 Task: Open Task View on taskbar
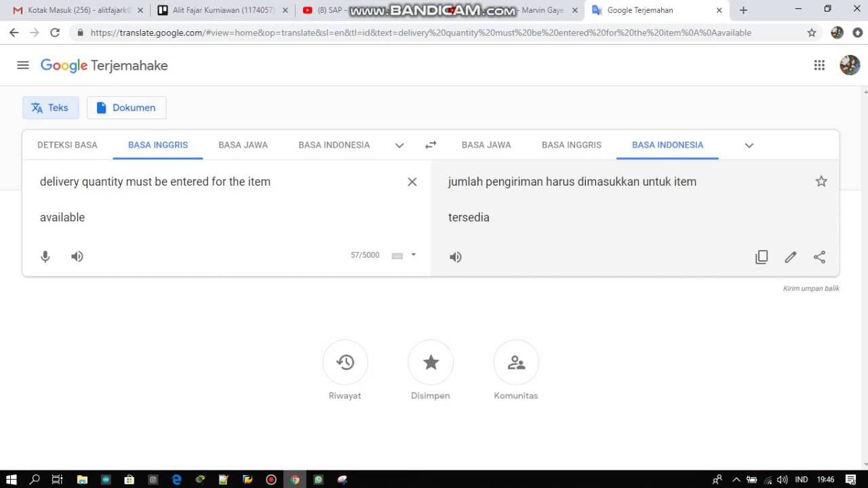[x=58, y=480]
